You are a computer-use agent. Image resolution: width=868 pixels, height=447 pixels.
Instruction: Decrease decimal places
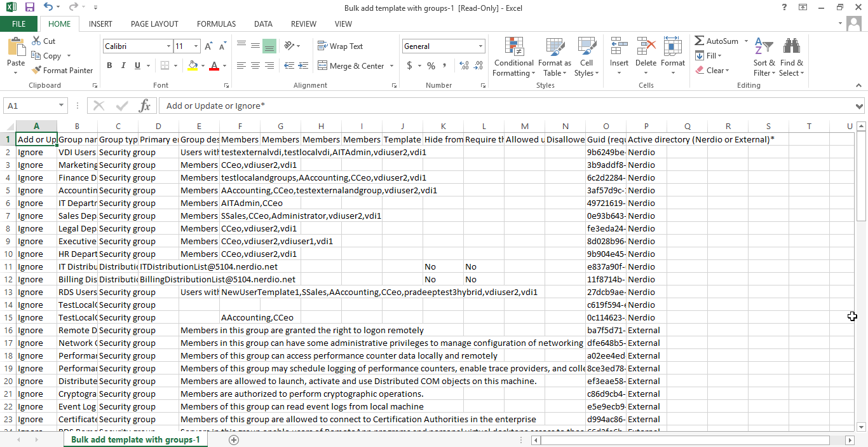point(478,65)
